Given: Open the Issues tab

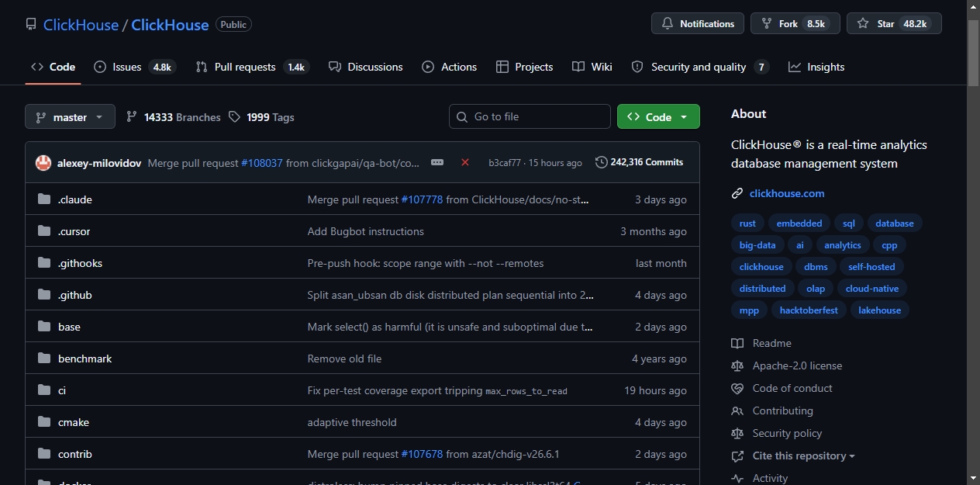Looking at the screenshot, I should (134, 67).
